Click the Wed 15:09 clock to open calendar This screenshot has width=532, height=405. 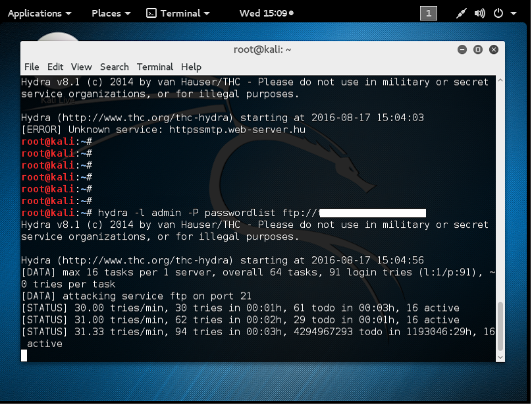coord(262,12)
